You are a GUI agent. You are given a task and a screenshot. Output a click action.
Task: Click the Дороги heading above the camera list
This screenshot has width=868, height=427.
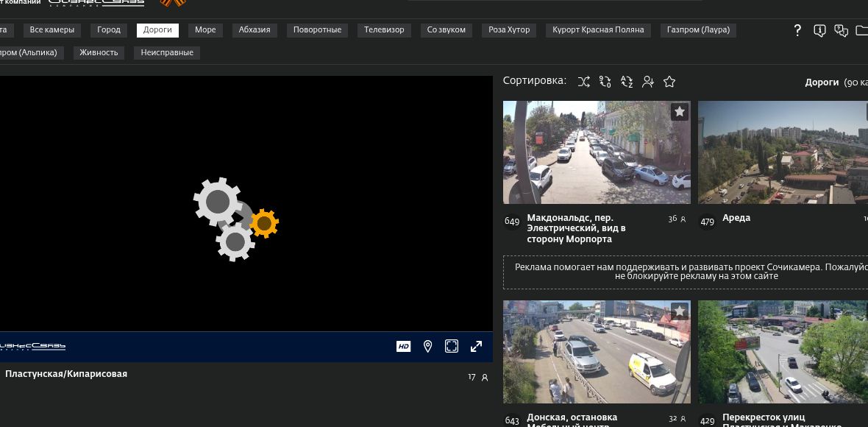(822, 82)
